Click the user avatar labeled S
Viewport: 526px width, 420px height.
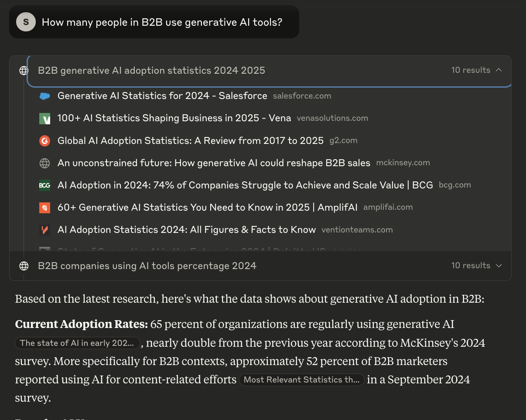click(26, 22)
